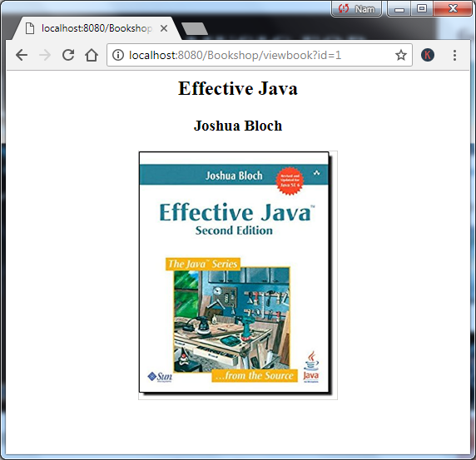View site information icon in address bar
Viewport: 476px width, 460px height.
coord(118,55)
